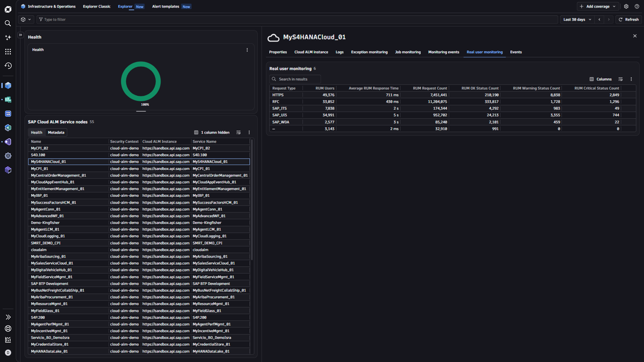The image size is (644, 362).
Task: Open the Cloud ALM instance tab
Action: click(x=311, y=52)
